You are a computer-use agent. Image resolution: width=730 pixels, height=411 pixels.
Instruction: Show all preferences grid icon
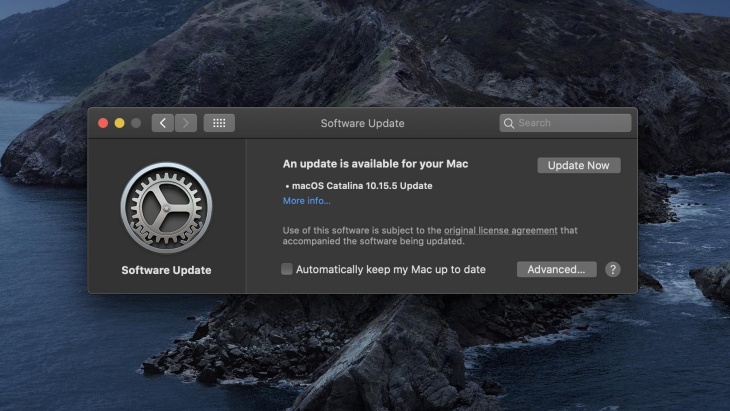point(219,123)
